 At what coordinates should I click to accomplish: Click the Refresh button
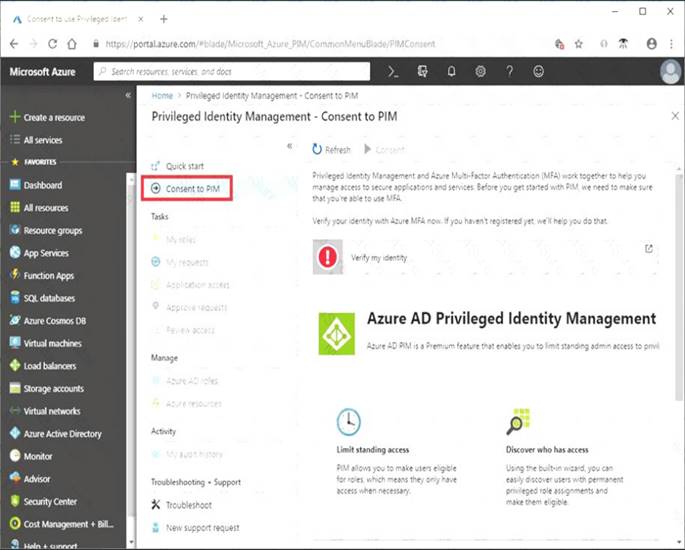pyautogui.click(x=331, y=149)
